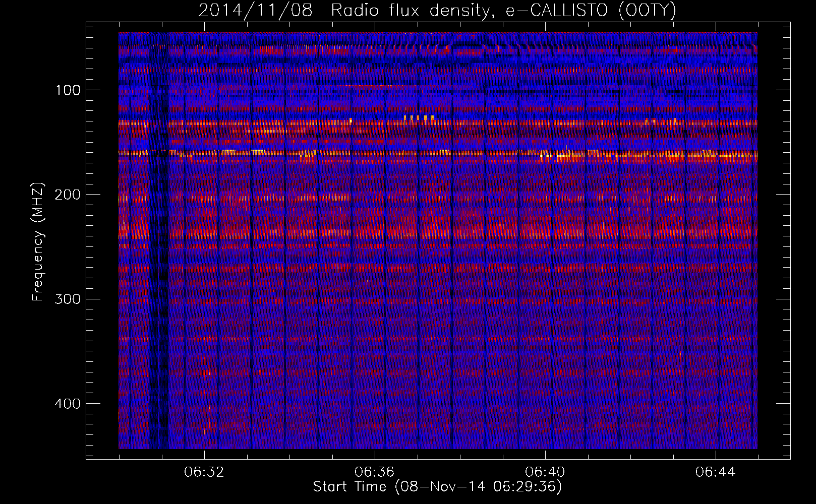Select the 'Frequency (MHZ)' y-axis label

[38, 242]
